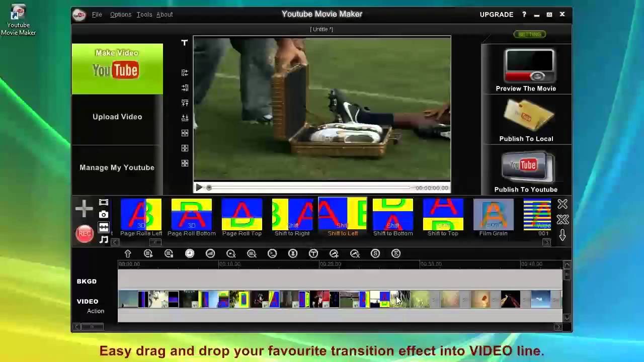Click the 00:10.00 timeline ruler mark
This screenshot has width=644, height=362.
(229, 264)
